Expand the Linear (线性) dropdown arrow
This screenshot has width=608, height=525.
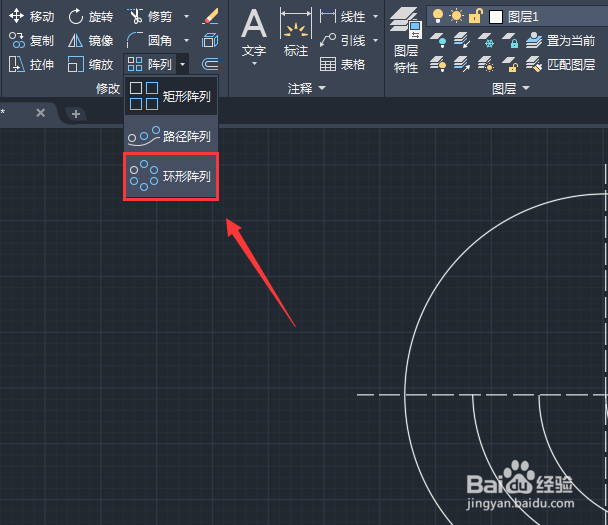point(375,17)
